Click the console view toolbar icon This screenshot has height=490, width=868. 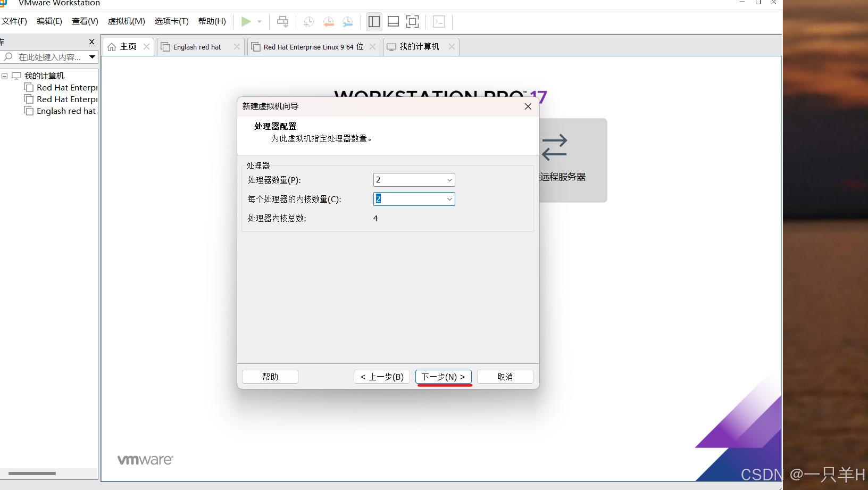(x=439, y=22)
